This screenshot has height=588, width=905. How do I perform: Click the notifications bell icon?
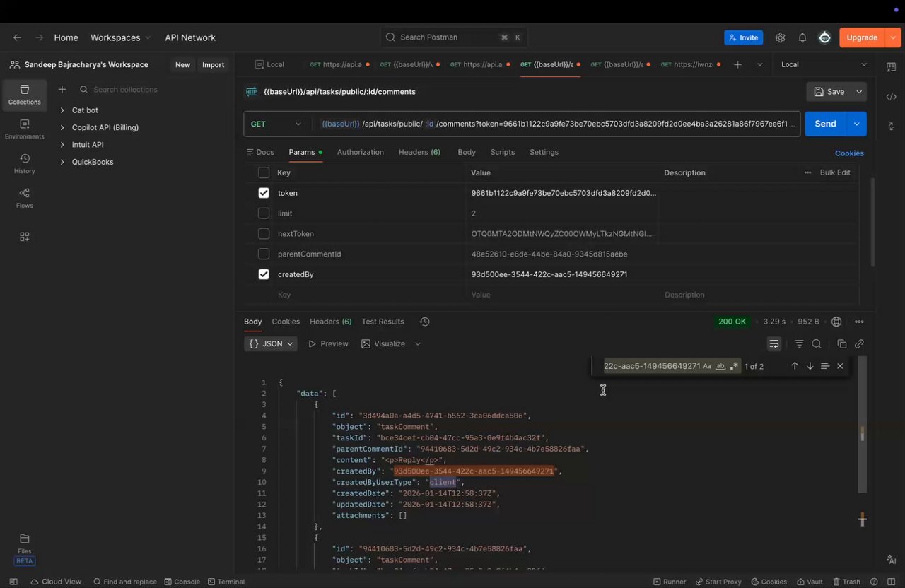pos(802,37)
